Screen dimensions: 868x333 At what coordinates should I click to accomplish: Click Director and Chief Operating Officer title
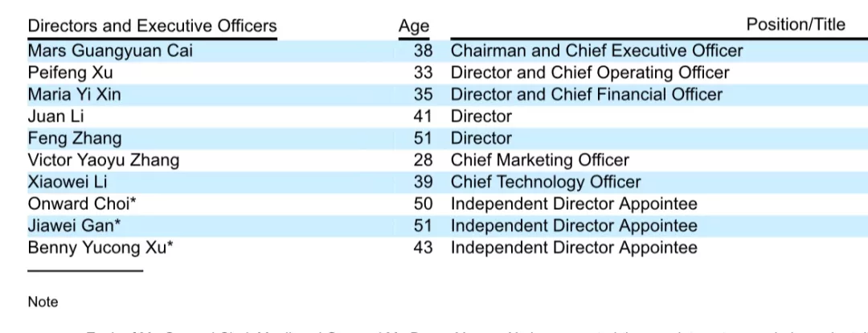click(590, 72)
